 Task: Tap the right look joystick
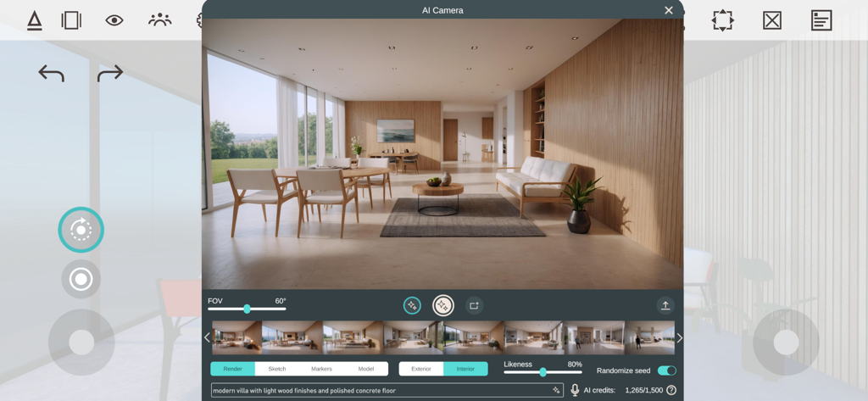786,343
